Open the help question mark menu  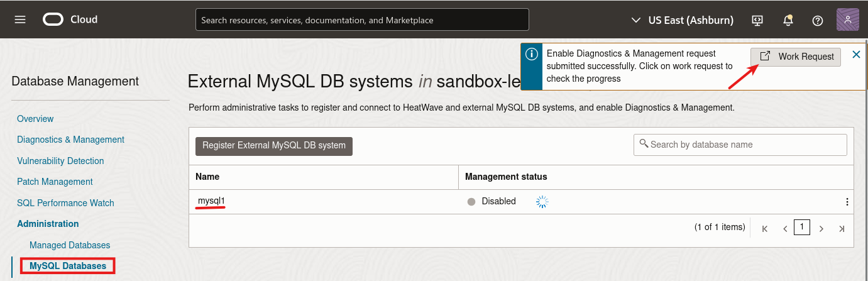click(818, 20)
